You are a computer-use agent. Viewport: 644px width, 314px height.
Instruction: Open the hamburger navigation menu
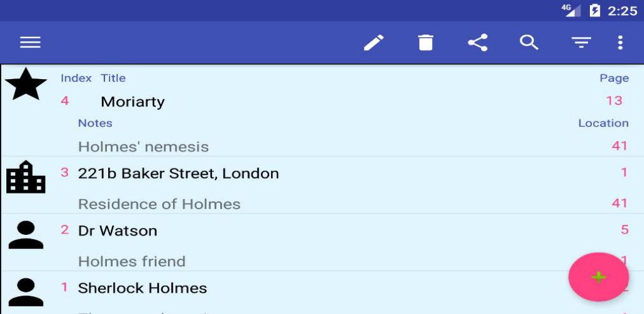tap(30, 43)
